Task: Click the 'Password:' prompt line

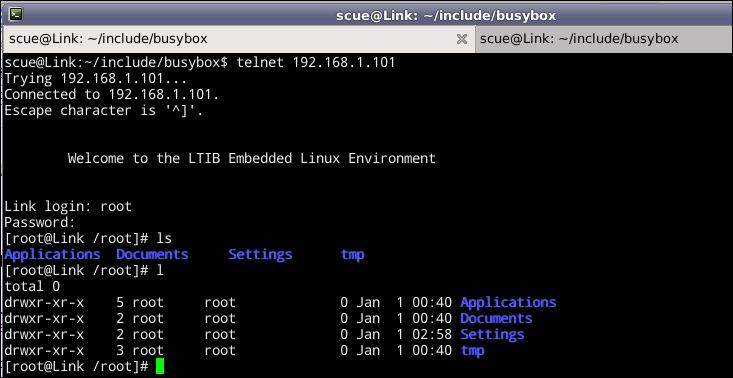Action: pyautogui.click(x=40, y=222)
